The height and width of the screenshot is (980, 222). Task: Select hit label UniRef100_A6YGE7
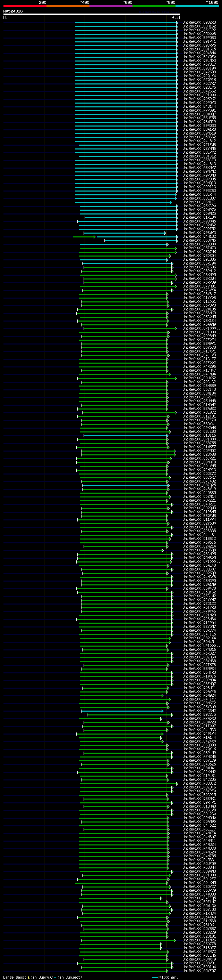tap(199, 65)
